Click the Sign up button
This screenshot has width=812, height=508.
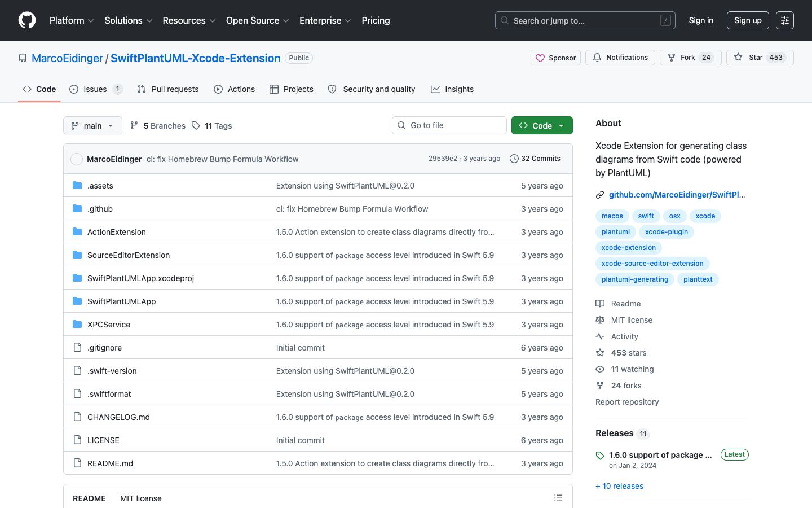coord(748,20)
